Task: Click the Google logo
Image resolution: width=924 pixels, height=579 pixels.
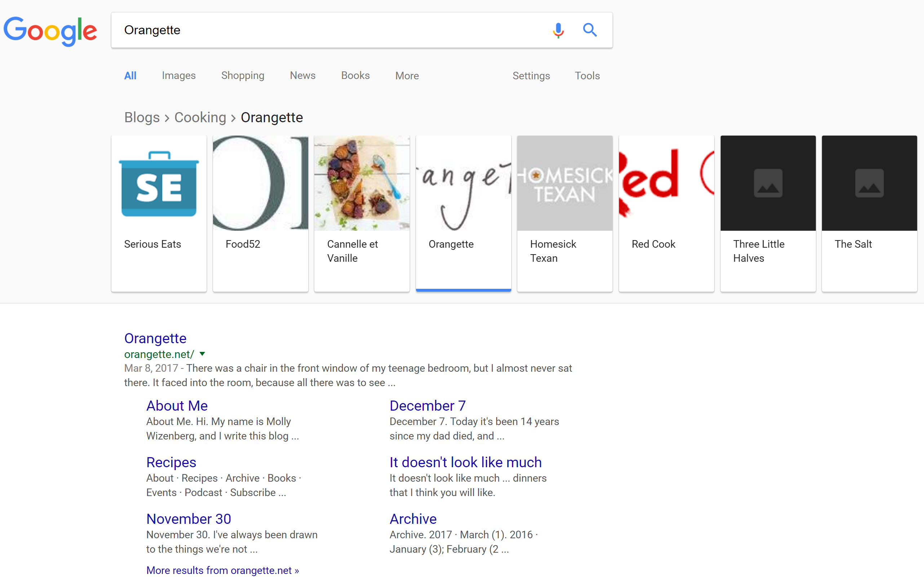Action: (50, 31)
